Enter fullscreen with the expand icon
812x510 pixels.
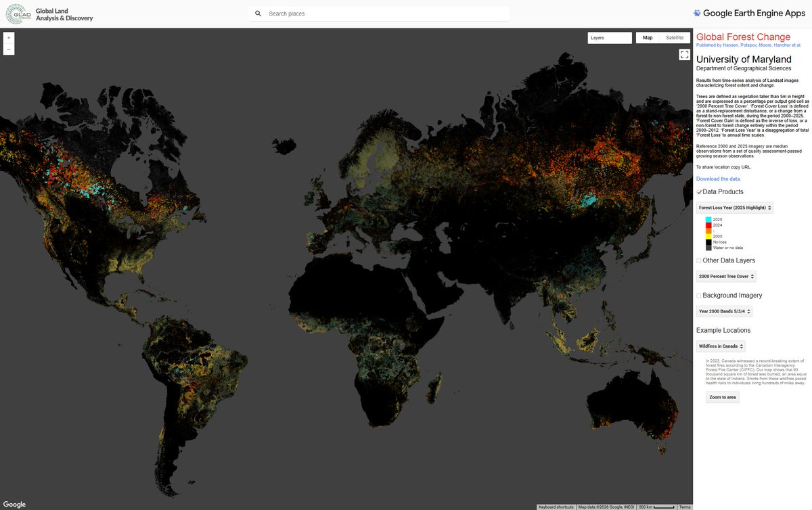pyautogui.click(x=684, y=53)
